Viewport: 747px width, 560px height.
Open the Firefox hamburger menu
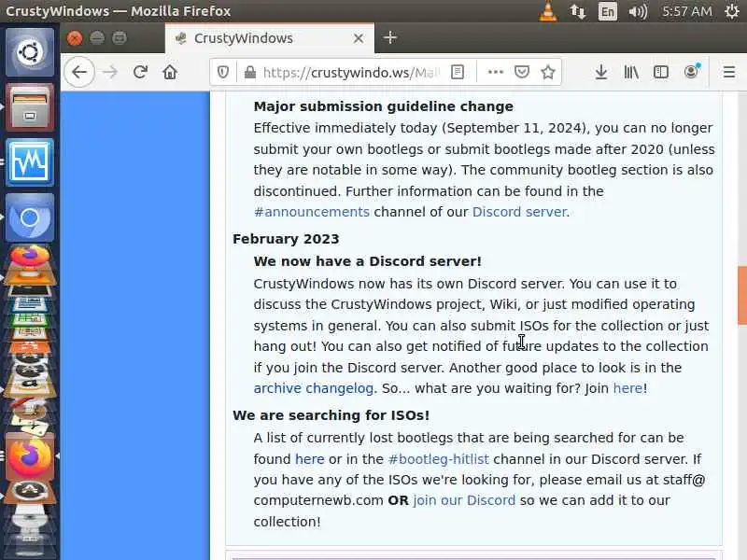pos(729,73)
